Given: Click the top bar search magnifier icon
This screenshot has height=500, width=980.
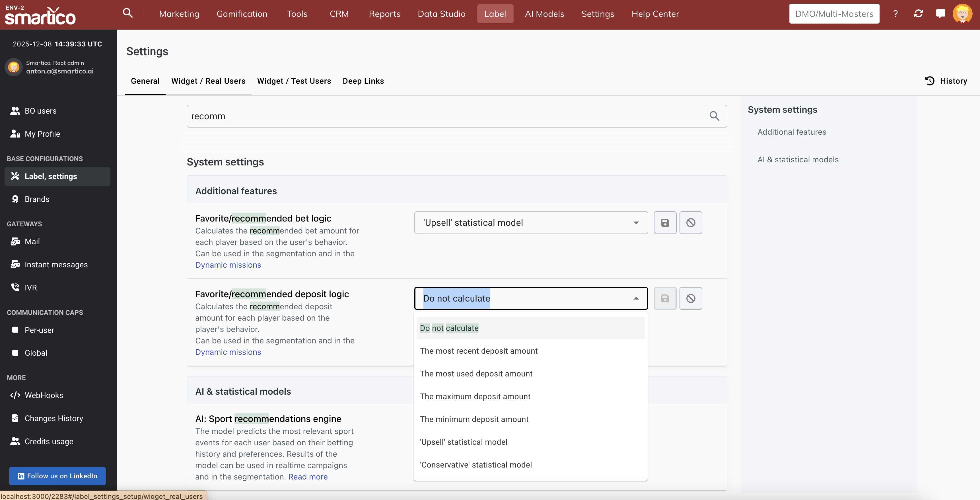Looking at the screenshot, I should coord(128,13).
